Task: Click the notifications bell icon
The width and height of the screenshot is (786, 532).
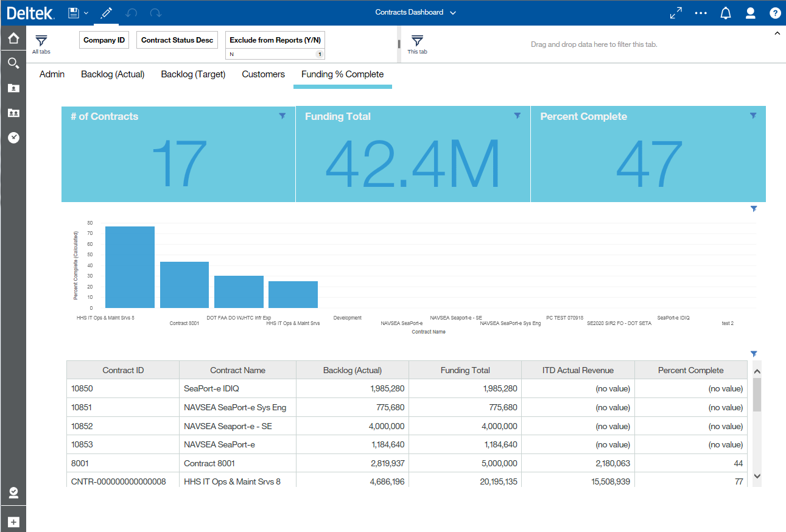Action: coord(725,13)
